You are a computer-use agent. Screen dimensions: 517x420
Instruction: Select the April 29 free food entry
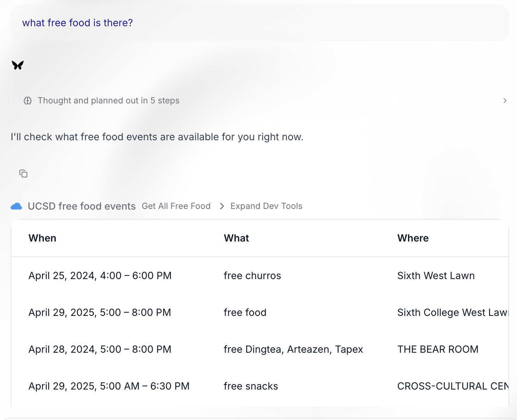pos(245,312)
